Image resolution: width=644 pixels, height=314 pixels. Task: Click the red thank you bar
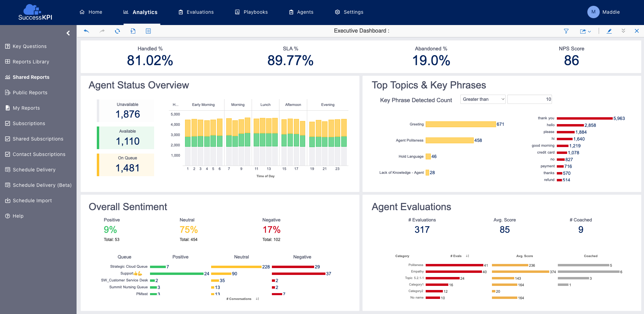(x=584, y=119)
